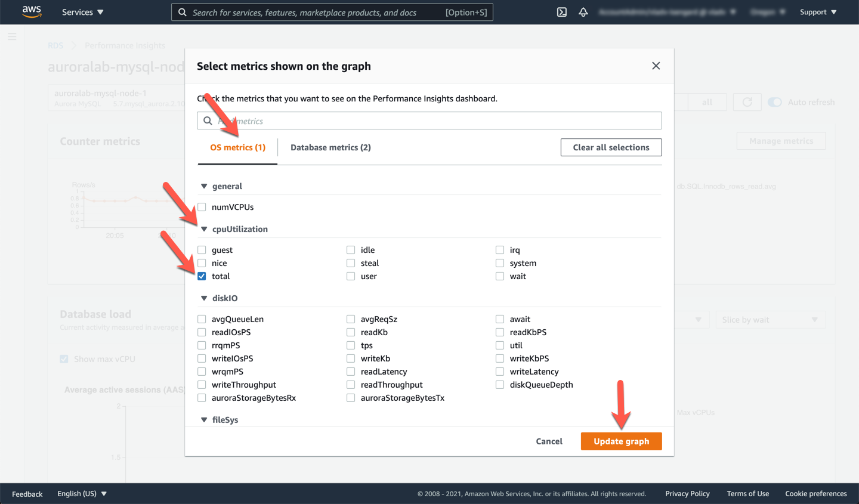The image size is (859, 504).
Task: Click the Update graph button
Action: coord(621,441)
